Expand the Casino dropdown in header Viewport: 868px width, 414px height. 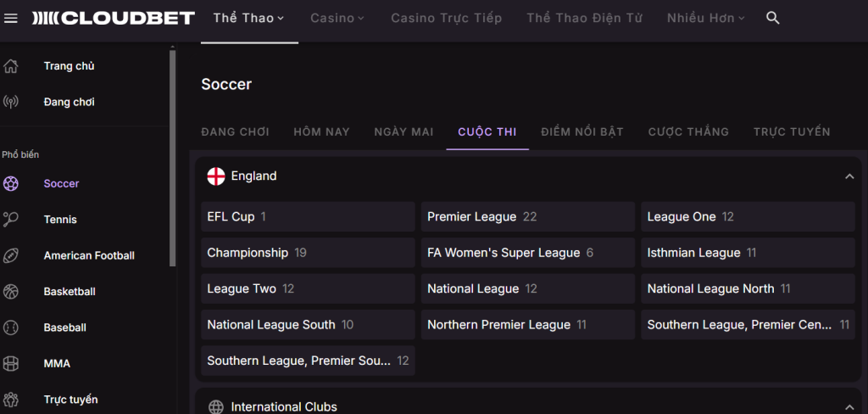[337, 19]
